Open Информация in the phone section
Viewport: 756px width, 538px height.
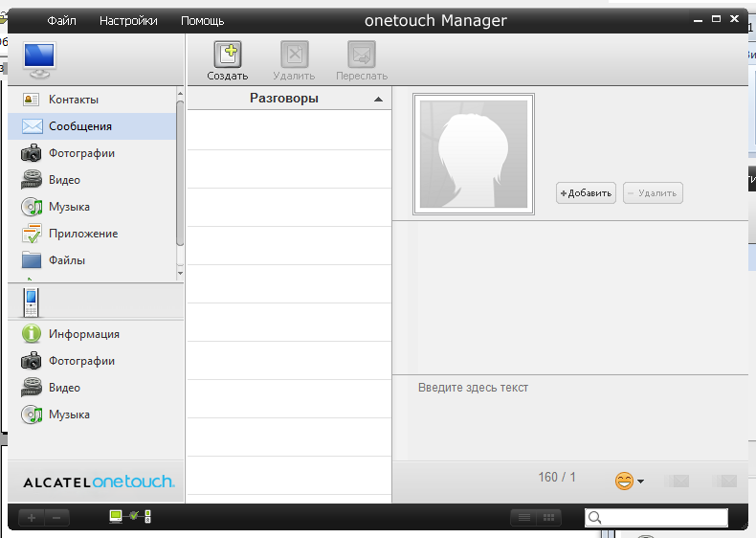click(83, 334)
